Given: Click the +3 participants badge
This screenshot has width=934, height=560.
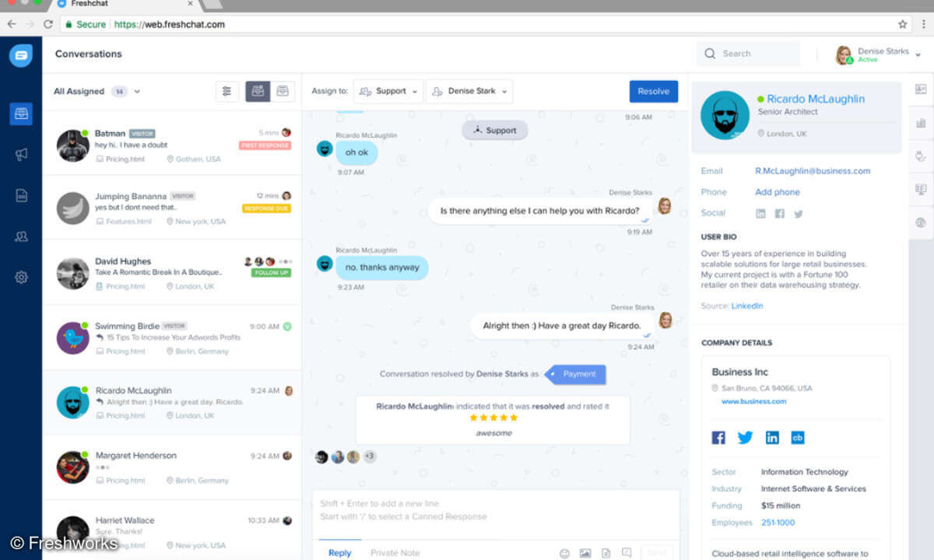Looking at the screenshot, I should coord(370,457).
